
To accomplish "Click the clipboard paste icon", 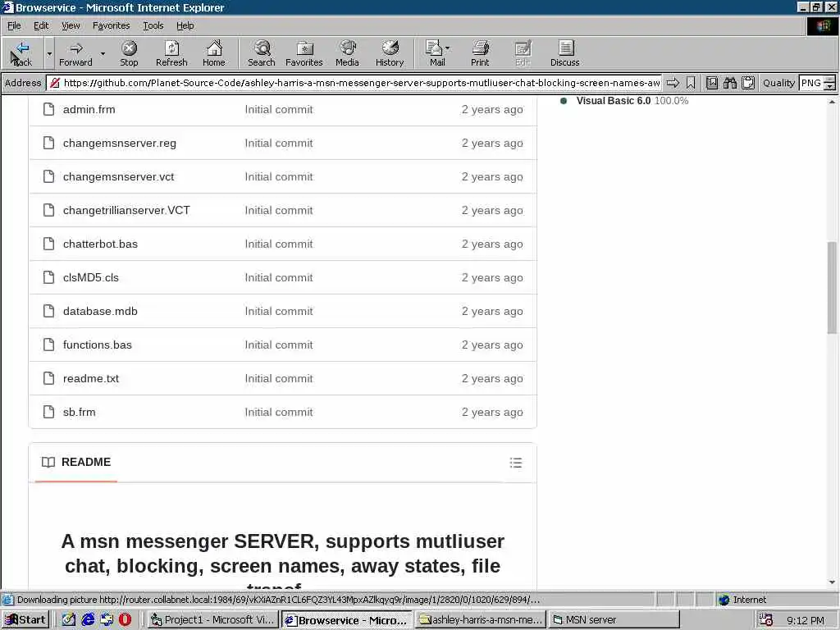I will [748, 83].
